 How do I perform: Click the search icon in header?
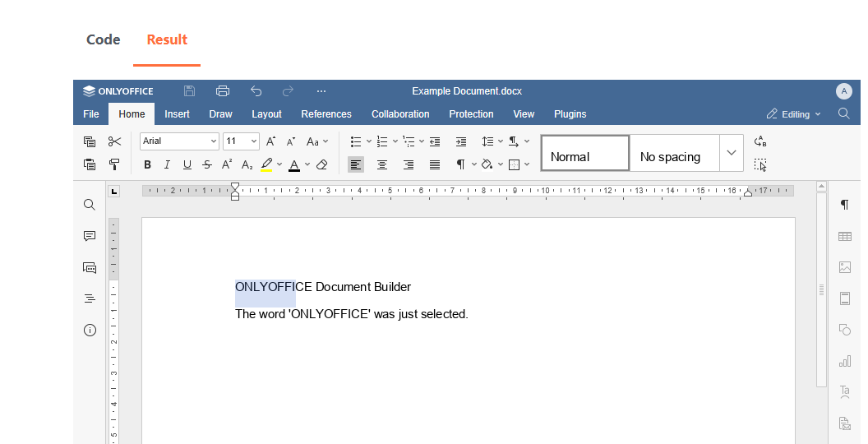point(843,113)
